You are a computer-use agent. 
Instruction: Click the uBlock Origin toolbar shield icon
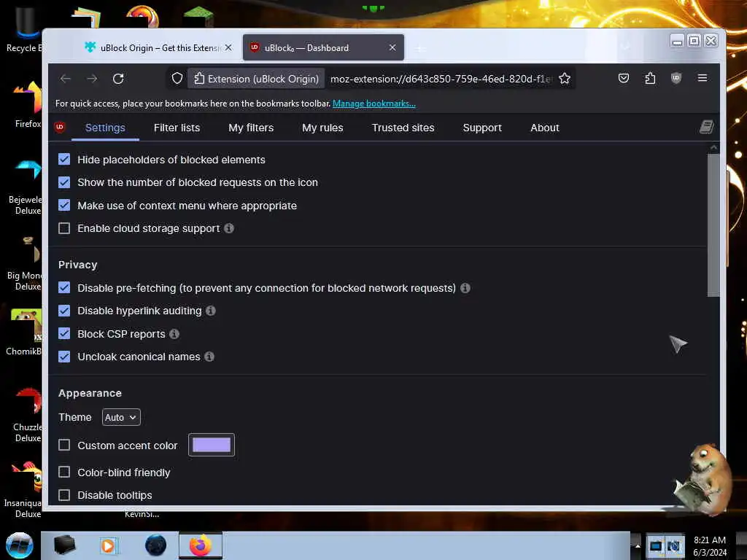(x=676, y=78)
